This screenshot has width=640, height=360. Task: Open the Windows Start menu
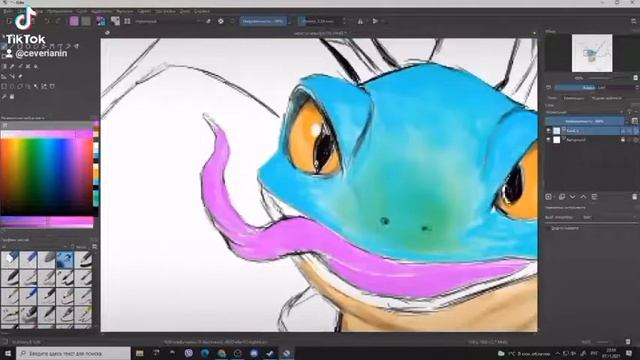tap(8, 353)
